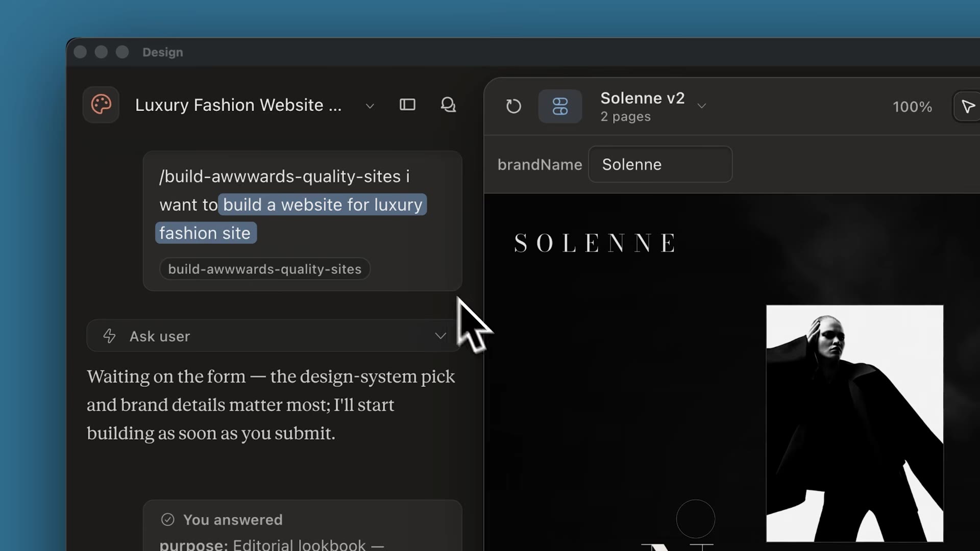Image resolution: width=980 pixels, height=551 pixels.
Task: Click the 'Waiting on the form' message text
Action: (x=271, y=405)
